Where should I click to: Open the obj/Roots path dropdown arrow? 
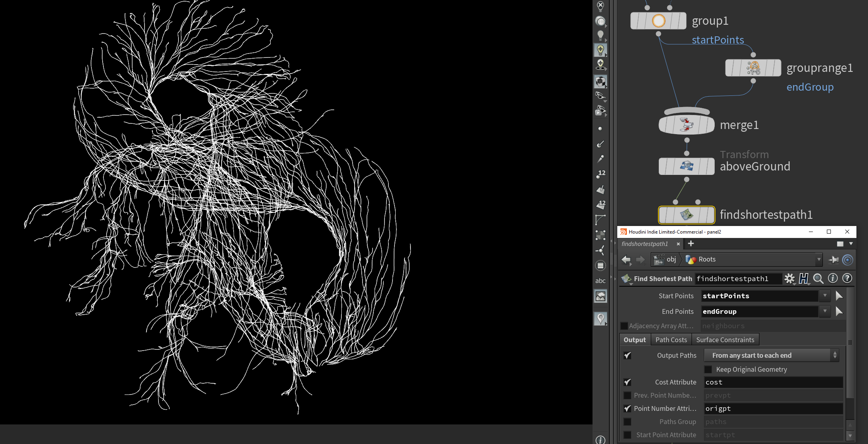pos(819,260)
